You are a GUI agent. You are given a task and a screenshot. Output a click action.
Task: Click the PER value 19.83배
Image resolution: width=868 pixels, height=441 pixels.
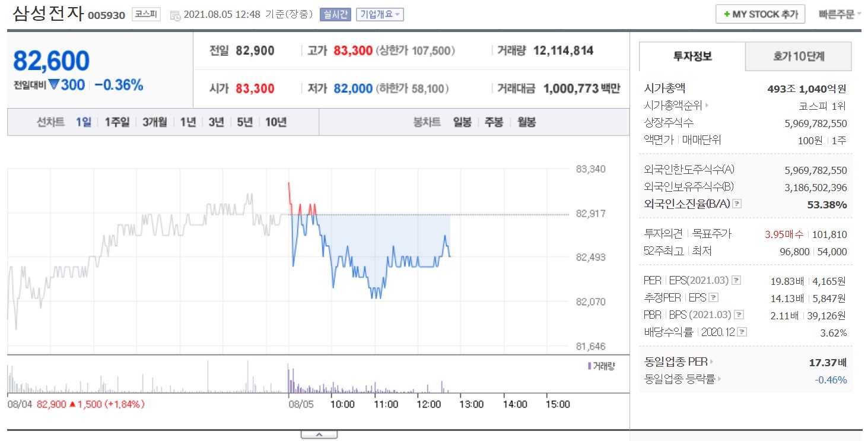pos(787,281)
